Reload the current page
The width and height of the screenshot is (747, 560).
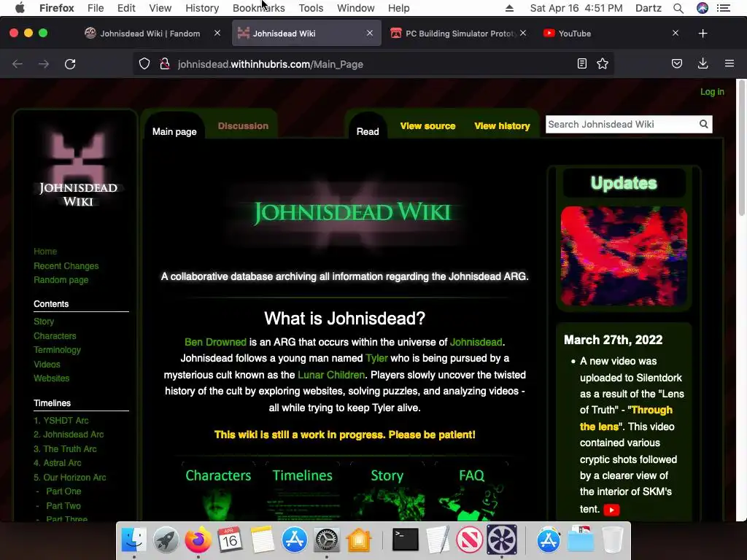[x=70, y=64]
